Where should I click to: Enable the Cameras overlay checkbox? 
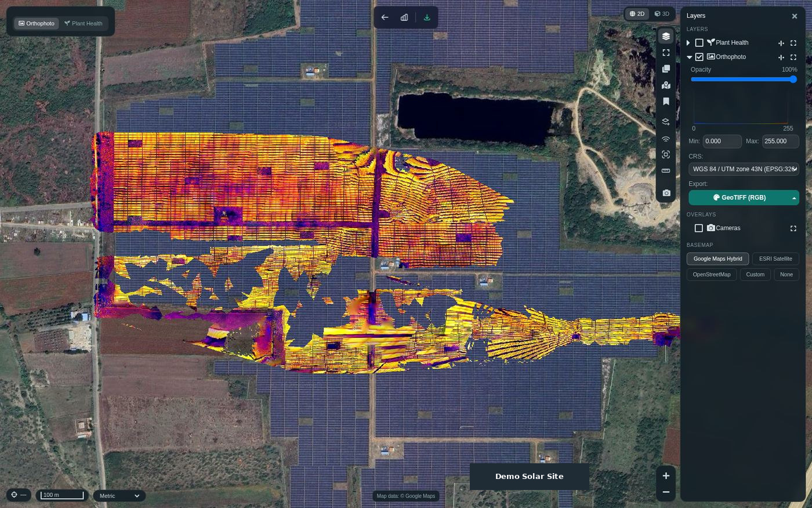pos(699,228)
